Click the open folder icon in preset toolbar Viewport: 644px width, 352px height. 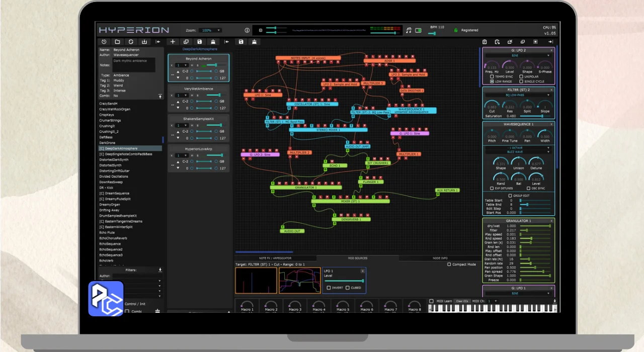(x=117, y=42)
